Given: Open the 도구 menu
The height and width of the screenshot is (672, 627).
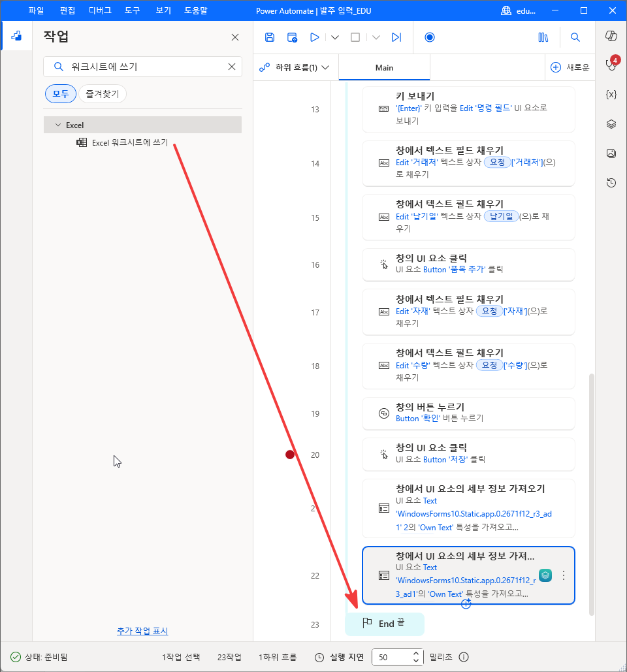Looking at the screenshot, I should 132,10.
